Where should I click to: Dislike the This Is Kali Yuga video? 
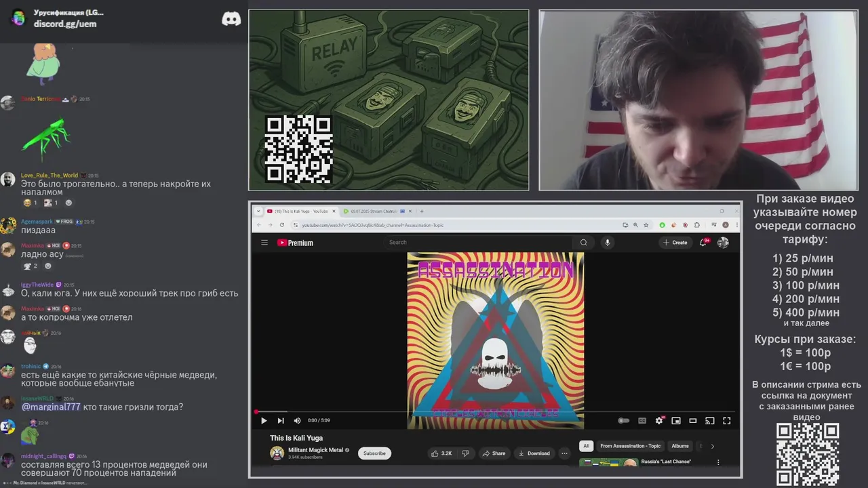[x=465, y=453]
